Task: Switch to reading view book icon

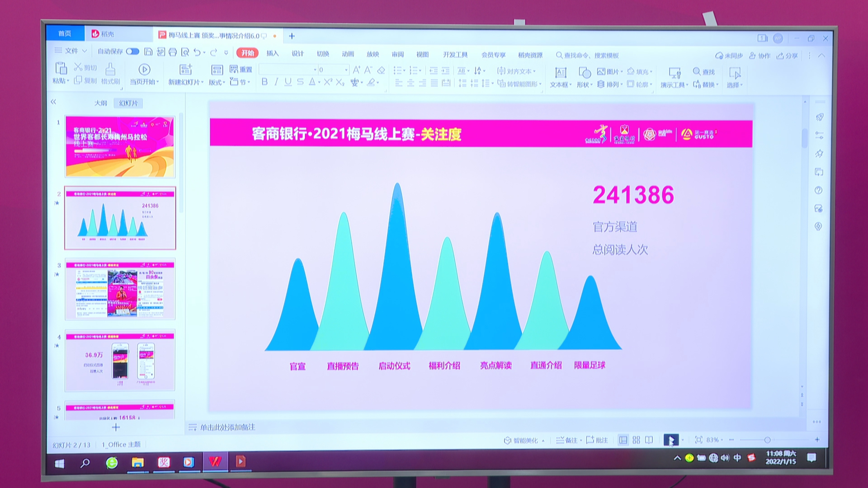Action: (649, 440)
